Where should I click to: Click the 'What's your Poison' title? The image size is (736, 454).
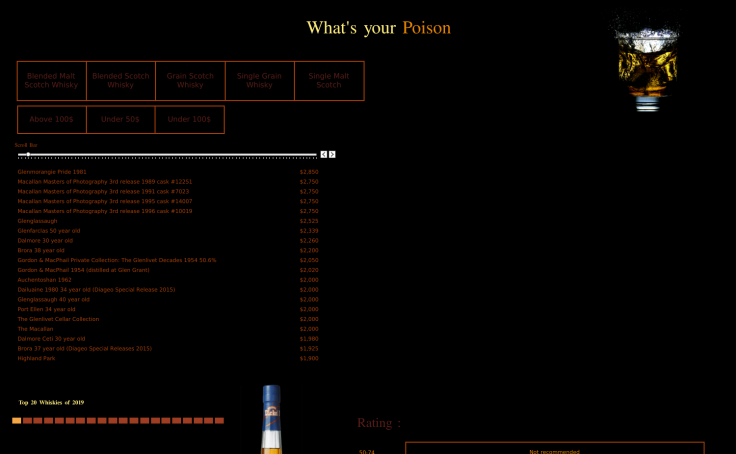[x=379, y=28]
